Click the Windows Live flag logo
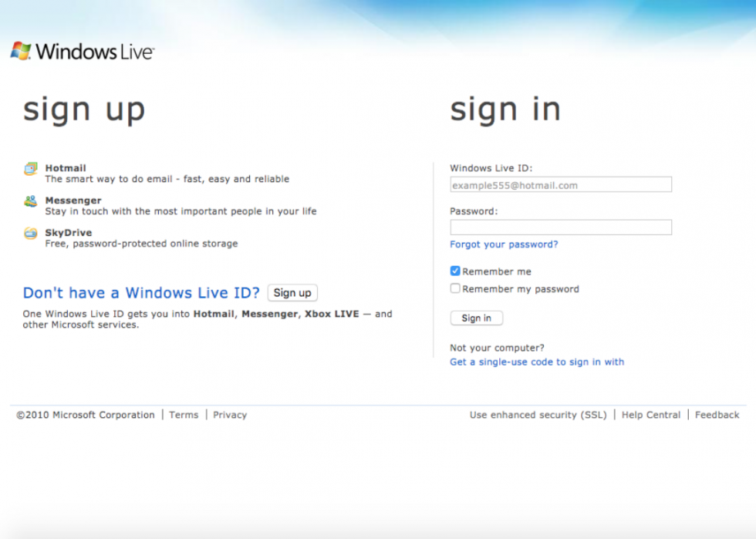The width and height of the screenshot is (756, 539). click(x=21, y=51)
